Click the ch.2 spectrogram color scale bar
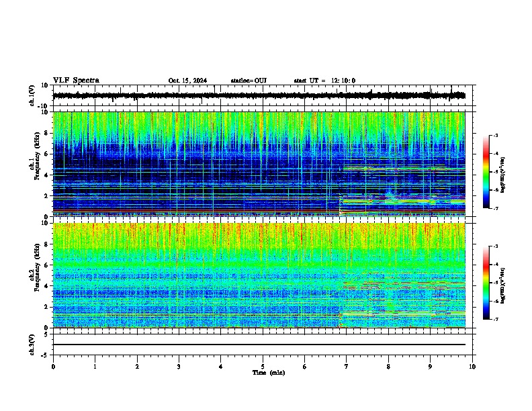 click(486, 283)
